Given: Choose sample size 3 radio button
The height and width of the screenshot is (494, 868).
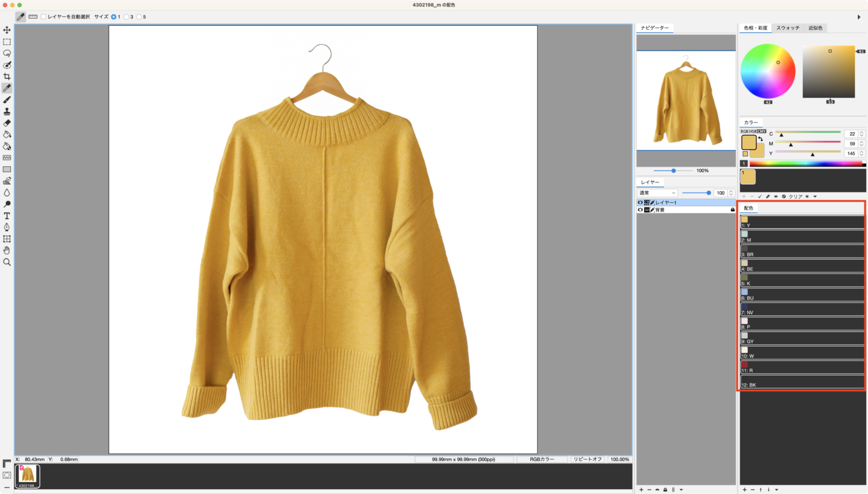Looking at the screenshot, I should [126, 17].
